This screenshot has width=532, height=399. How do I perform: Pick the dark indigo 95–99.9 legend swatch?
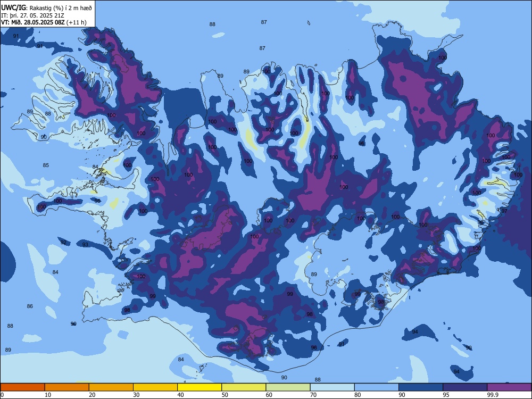tap(465, 387)
